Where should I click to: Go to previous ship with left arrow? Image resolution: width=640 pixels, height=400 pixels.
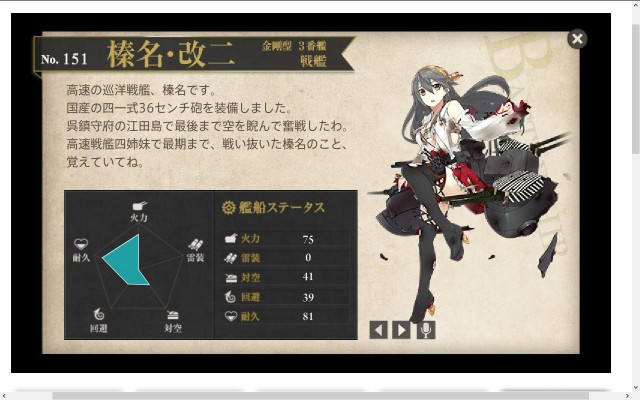coord(378,330)
